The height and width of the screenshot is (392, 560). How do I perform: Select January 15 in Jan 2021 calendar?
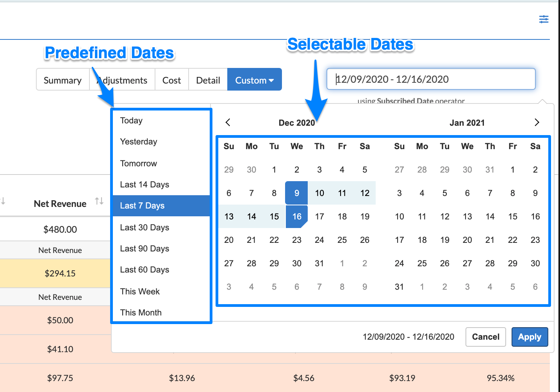pyautogui.click(x=512, y=216)
